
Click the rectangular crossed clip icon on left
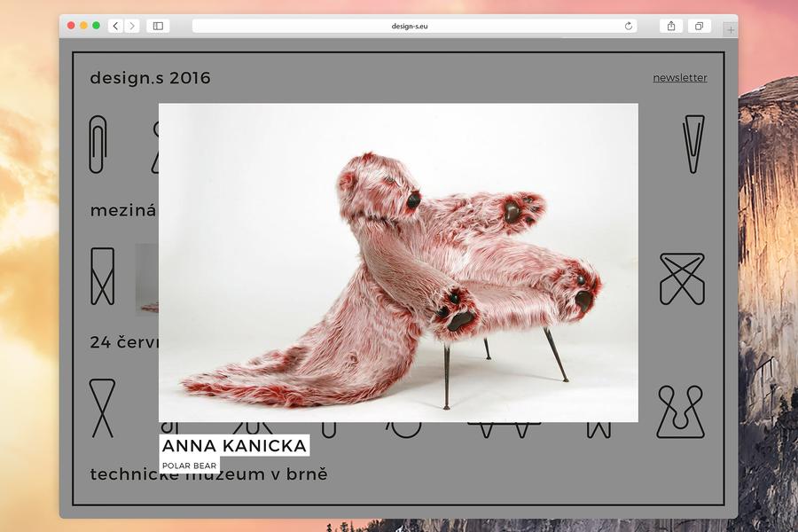pyautogui.click(x=103, y=277)
